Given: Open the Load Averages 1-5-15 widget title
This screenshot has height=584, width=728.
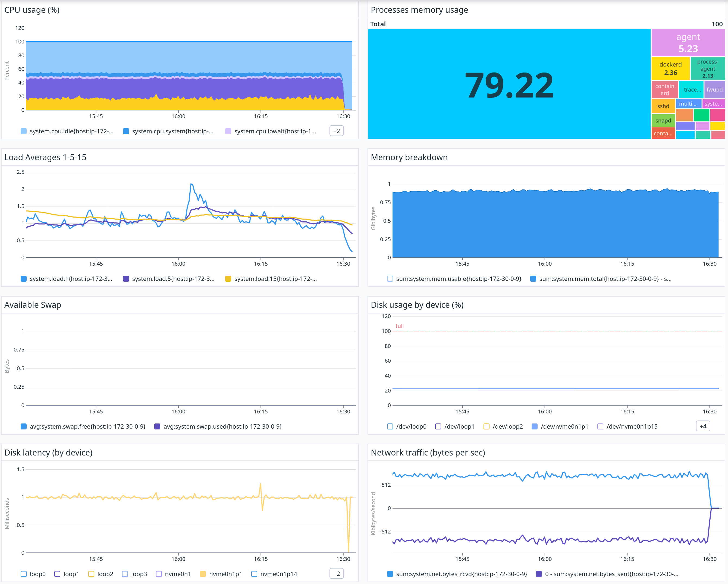Looking at the screenshot, I should pyautogui.click(x=45, y=157).
